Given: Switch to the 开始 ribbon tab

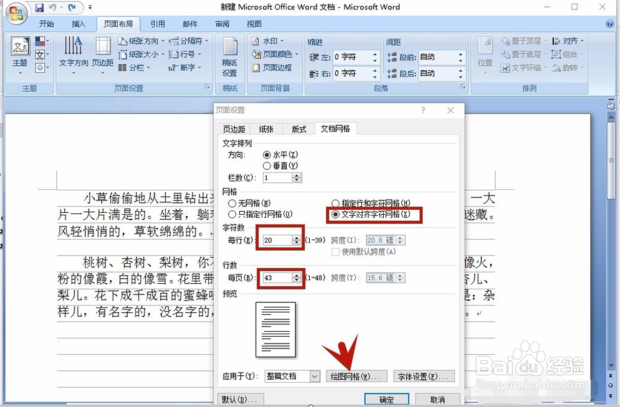Looking at the screenshot, I should coord(46,24).
